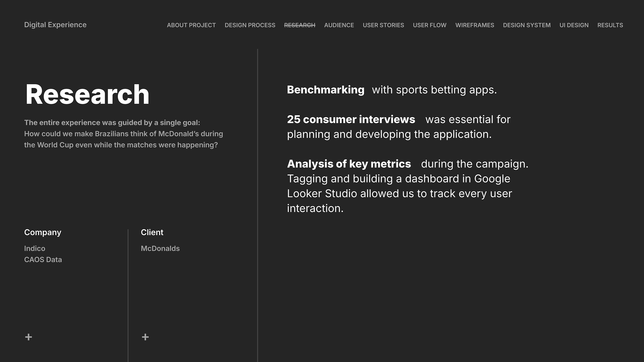Image resolution: width=644 pixels, height=362 pixels.
Task: Click the Digital Experience logo text
Action: (x=55, y=25)
